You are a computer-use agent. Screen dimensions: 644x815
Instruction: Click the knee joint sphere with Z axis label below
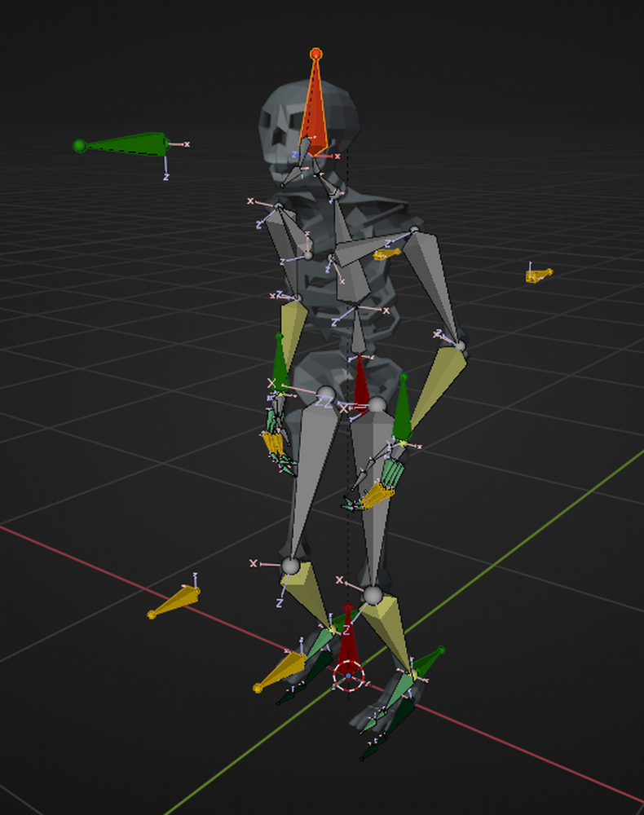pos(290,566)
